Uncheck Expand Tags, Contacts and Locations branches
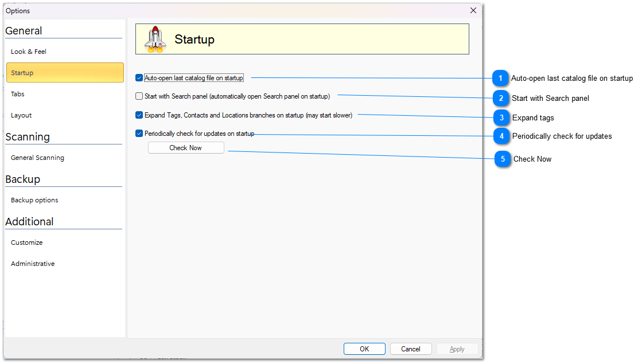Screen dimensions: 642x364 (x=139, y=115)
